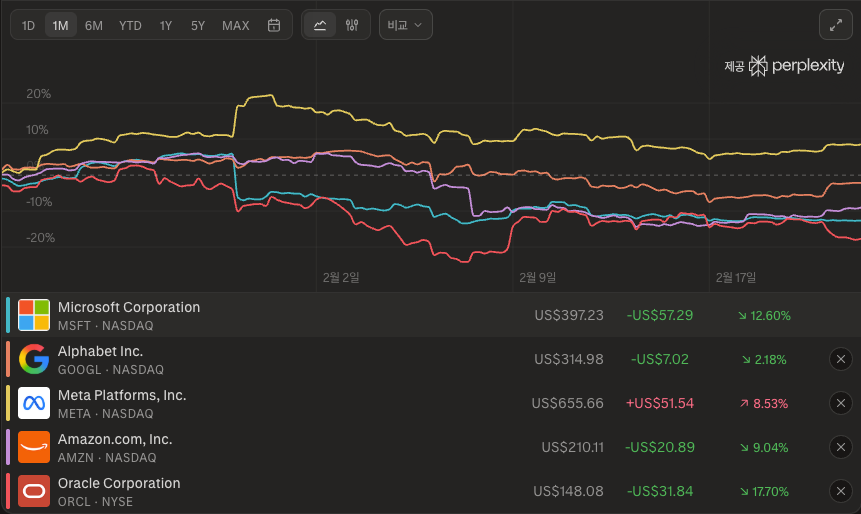Remove Meta Platforms from comparison
This screenshot has width=861, height=514.
point(840,403)
